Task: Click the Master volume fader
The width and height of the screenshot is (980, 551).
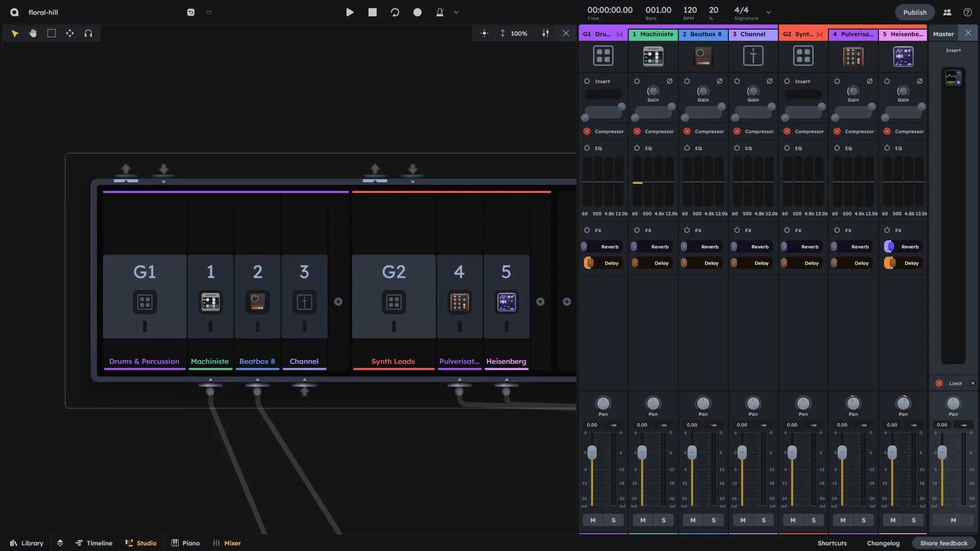Action: click(x=942, y=452)
